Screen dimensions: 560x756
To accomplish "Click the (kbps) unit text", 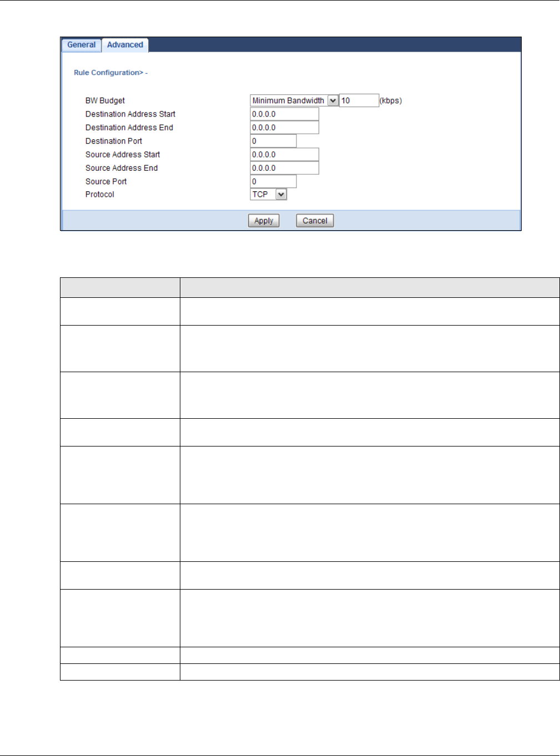I will pos(391,100).
